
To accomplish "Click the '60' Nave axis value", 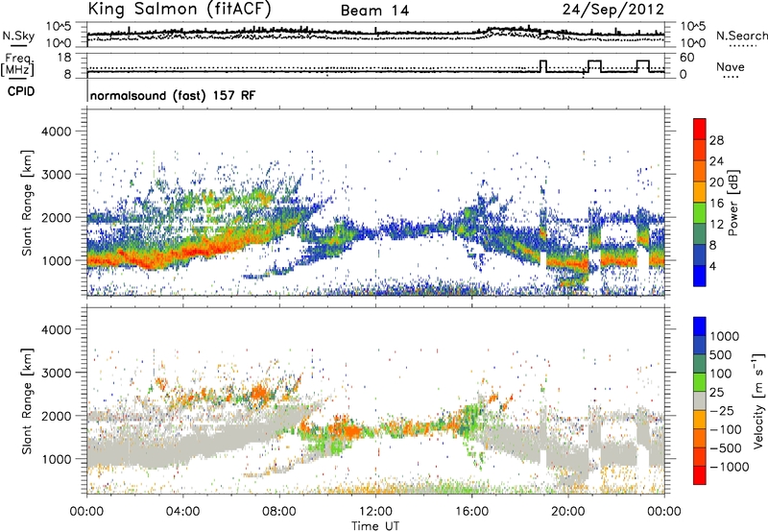I will 686,58.
